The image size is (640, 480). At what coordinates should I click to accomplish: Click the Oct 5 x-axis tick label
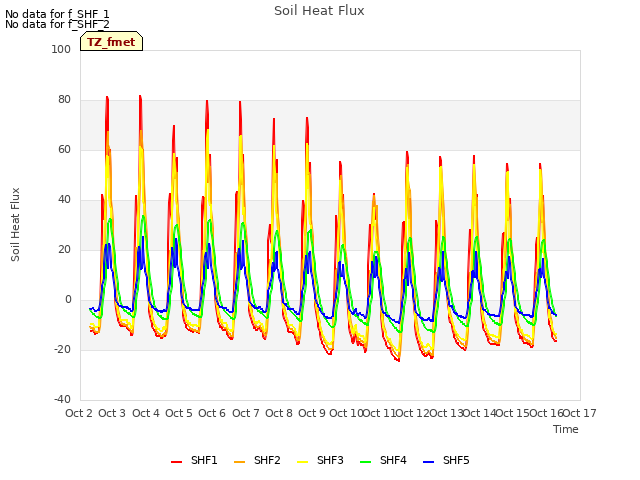pos(179,413)
